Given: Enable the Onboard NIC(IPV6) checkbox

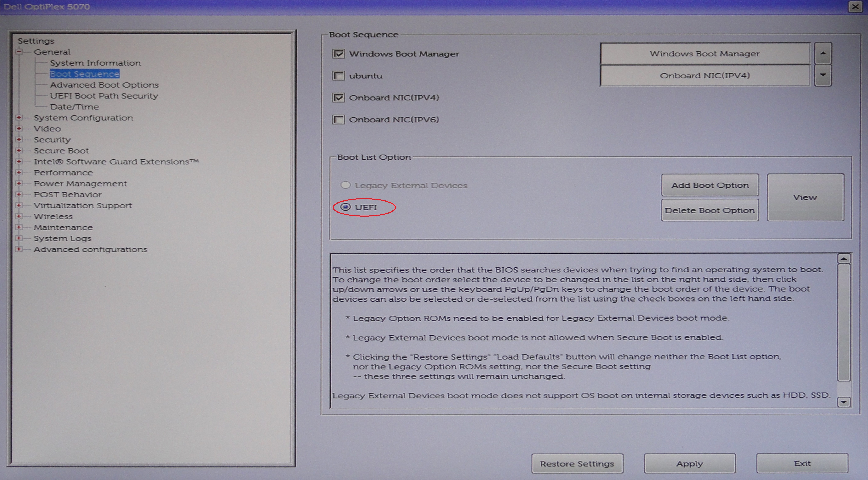Looking at the screenshot, I should coord(339,120).
